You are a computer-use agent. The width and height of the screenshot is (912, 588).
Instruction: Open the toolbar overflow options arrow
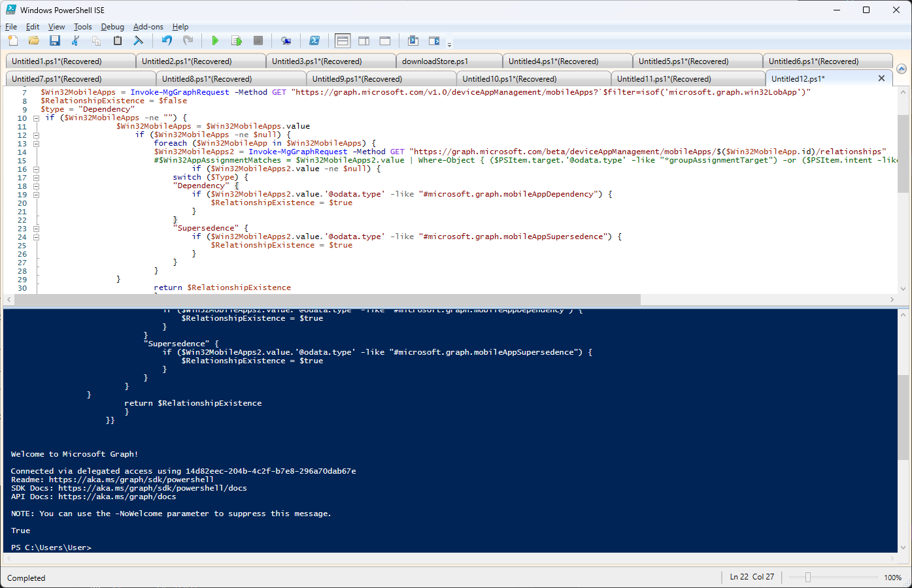(449, 44)
